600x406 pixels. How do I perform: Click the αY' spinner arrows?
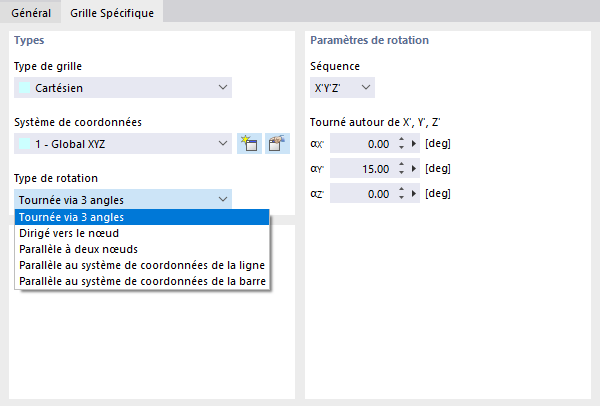401,169
